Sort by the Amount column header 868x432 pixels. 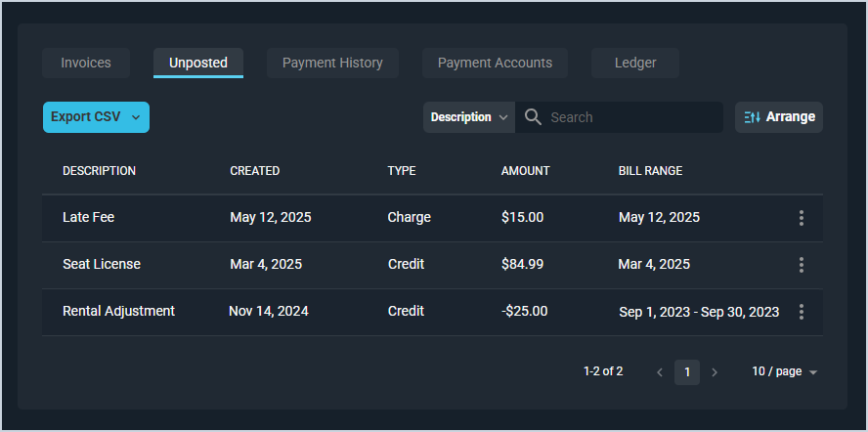point(525,171)
